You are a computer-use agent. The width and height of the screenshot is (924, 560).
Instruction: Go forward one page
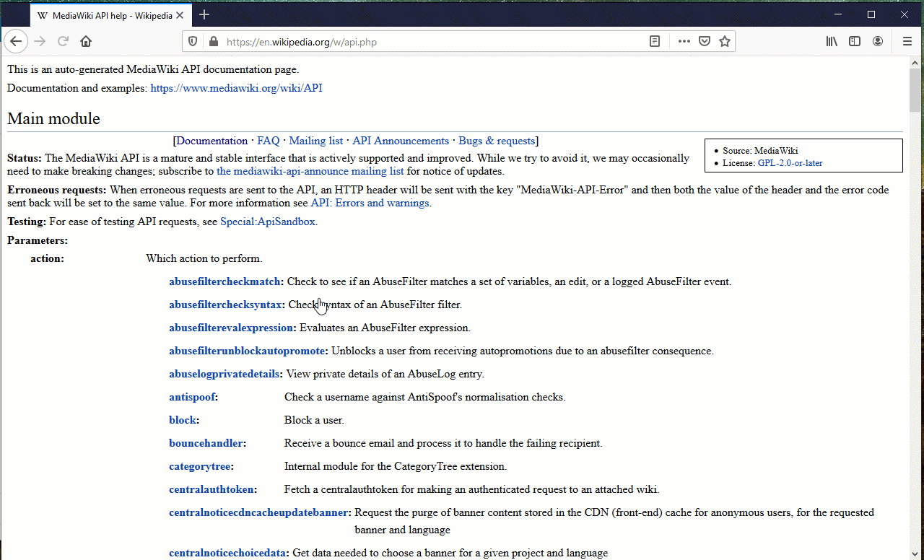[x=40, y=42]
